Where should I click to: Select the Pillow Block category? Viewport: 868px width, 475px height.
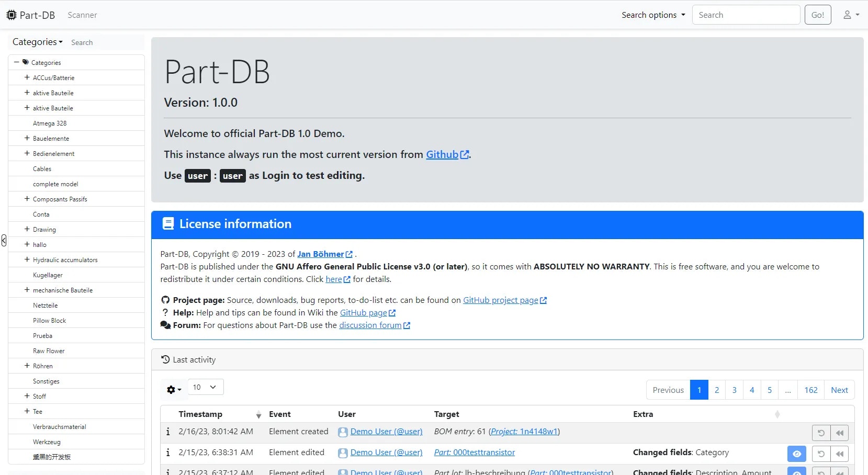tap(49, 321)
